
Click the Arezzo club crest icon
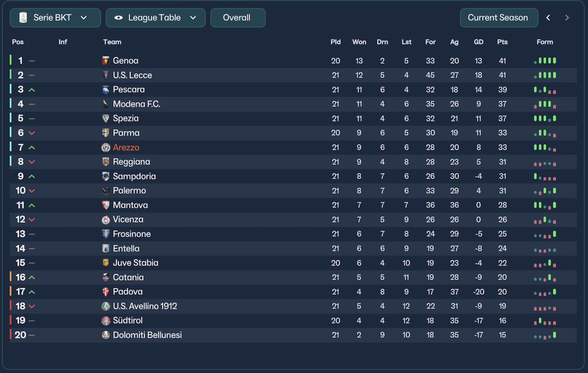point(106,147)
